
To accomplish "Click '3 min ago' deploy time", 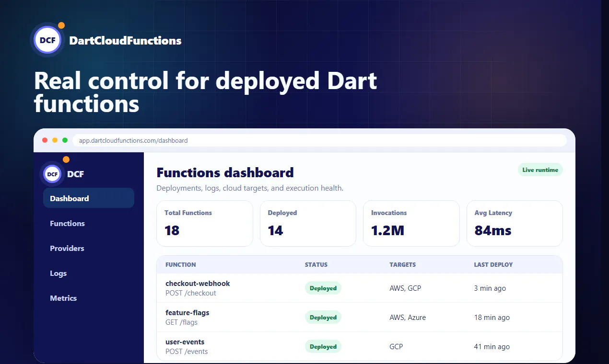I will [x=490, y=288].
